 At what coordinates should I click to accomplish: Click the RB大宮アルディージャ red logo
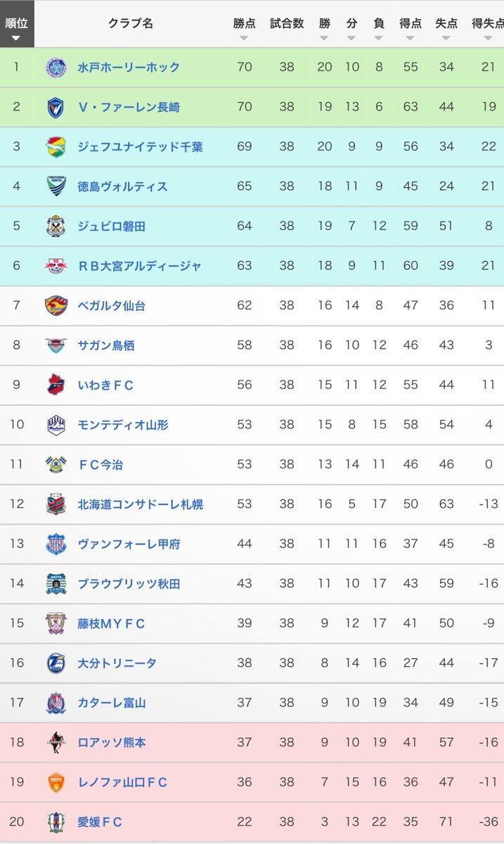pos(56,265)
